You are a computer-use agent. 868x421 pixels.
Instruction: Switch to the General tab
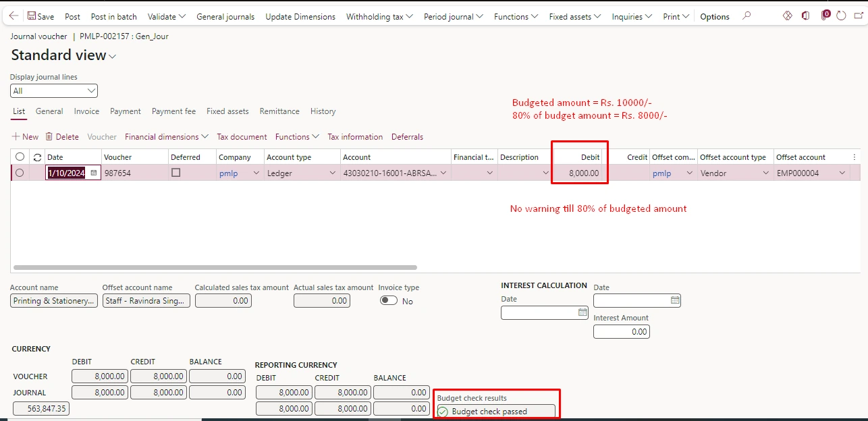pyautogui.click(x=49, y=111)
